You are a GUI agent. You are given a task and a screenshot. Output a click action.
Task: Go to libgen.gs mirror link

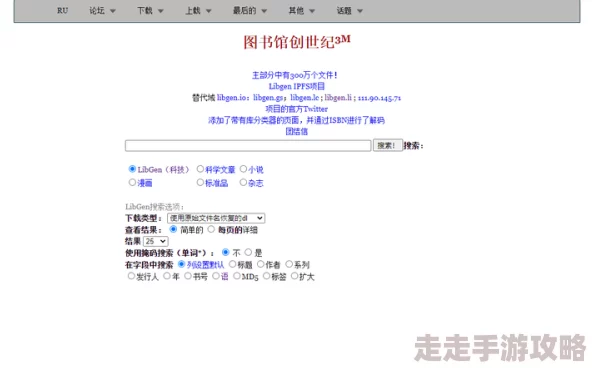[268, 98]
